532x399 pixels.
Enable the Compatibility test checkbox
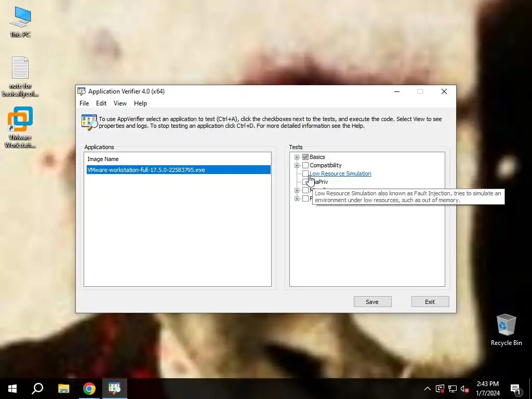pyautogui.click(x=305, y=165)
